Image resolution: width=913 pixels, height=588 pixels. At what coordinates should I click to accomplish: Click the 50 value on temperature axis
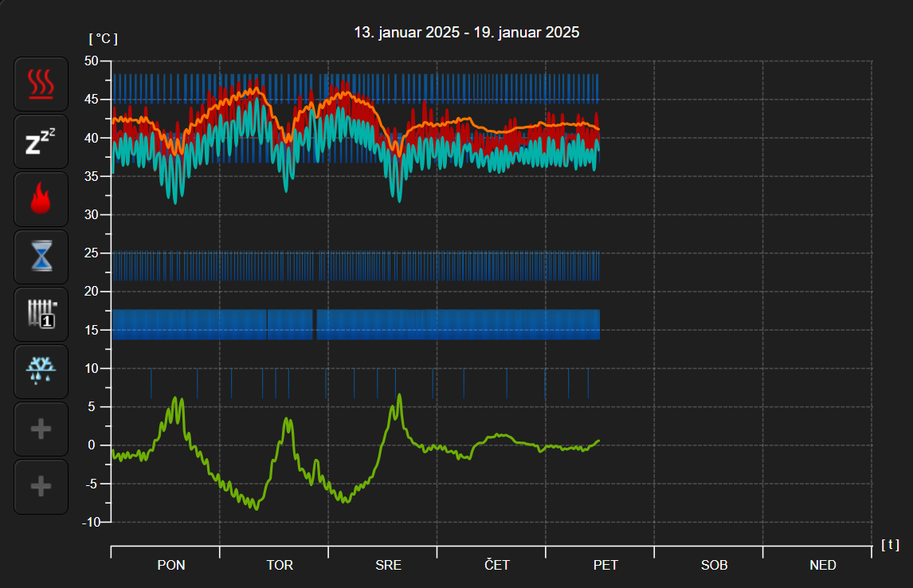(92, 61)
